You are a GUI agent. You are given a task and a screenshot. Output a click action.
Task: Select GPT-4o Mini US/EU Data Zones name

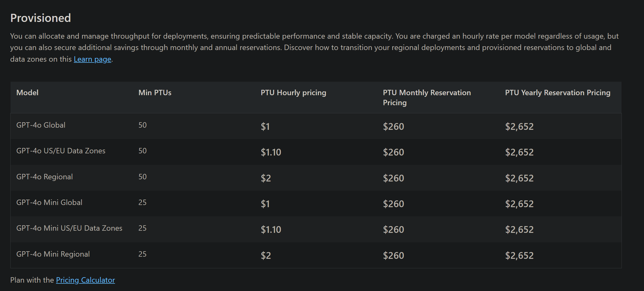click(69, 228)
